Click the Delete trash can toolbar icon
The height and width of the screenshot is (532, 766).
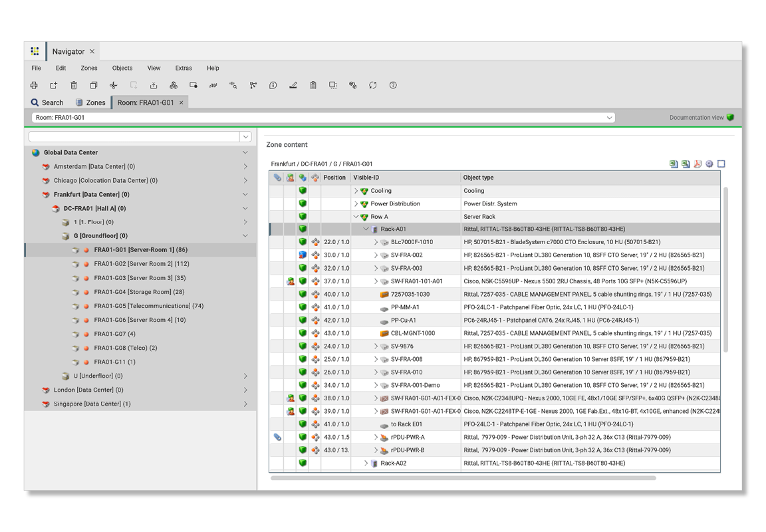point(74,85)
